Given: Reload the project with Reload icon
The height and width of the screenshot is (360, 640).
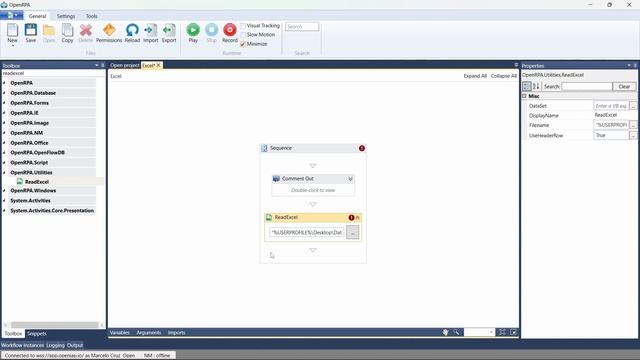Looking at the screenshot, I should pos(132,33).
